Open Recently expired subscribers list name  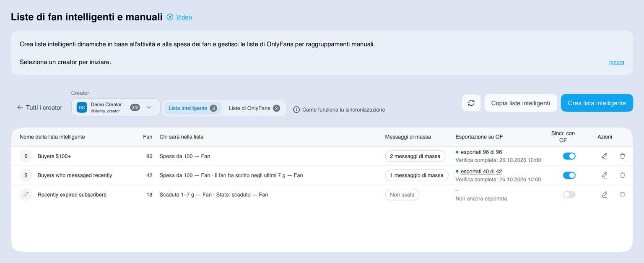click(x=72, y=195)
